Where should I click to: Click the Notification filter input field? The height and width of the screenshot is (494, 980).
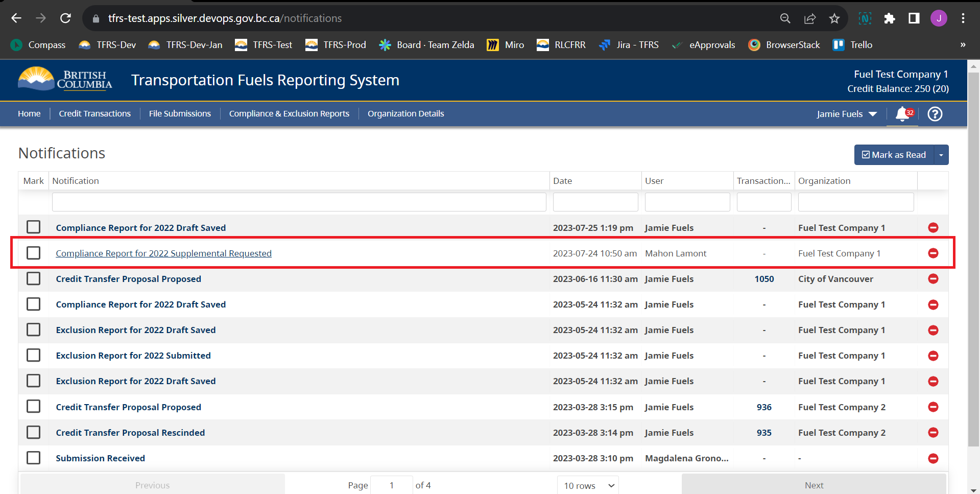(x=299, y=202)
